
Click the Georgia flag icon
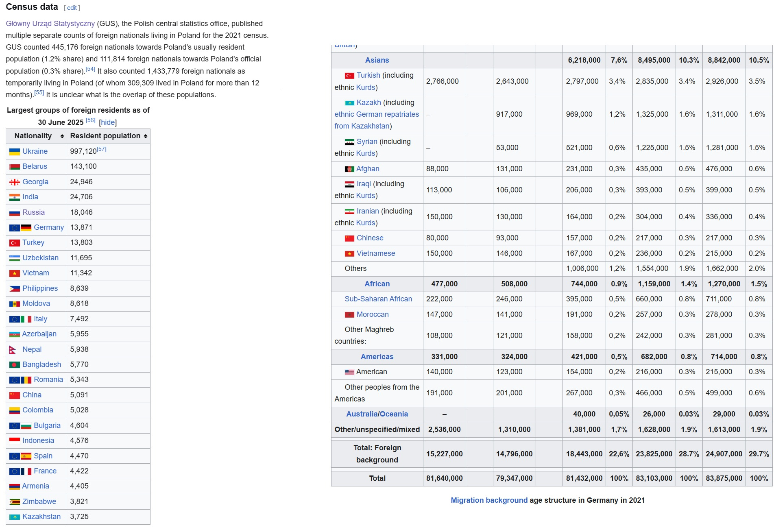pos(15,182)
